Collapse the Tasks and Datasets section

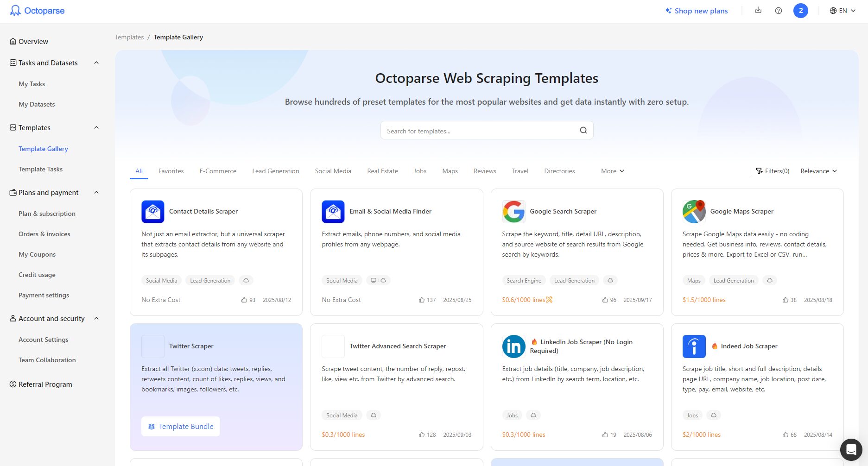pyautogui.click(x=96, y=63)
